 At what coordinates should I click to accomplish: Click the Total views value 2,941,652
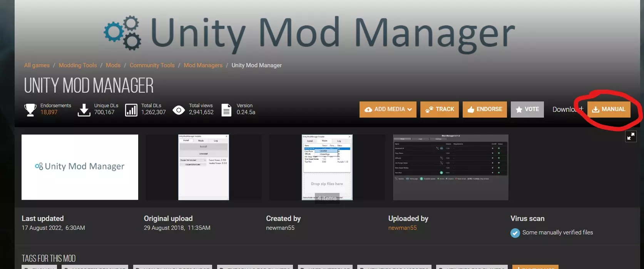point(201,112)
